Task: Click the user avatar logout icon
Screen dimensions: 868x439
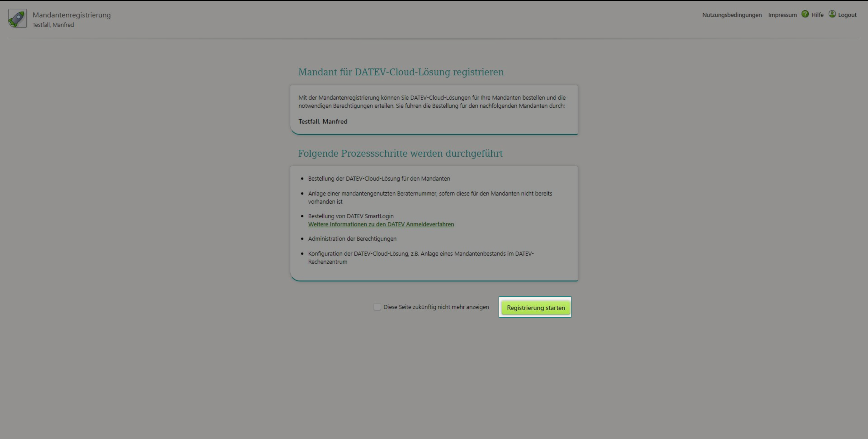Action: coord(832,14)
